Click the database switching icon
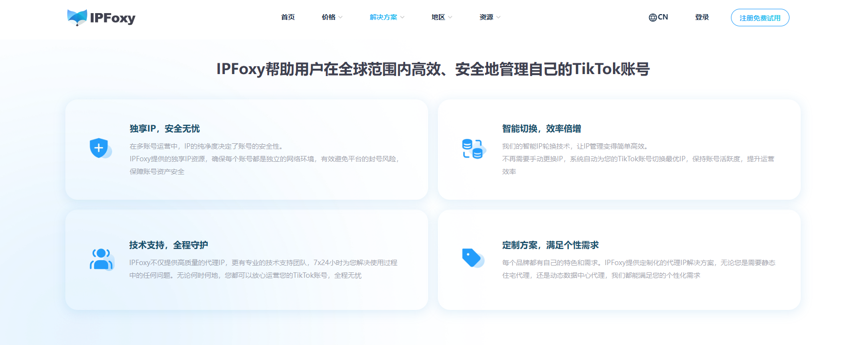Image resolution: width=868 pixels, height=345 pixels. pyautogui.click(x=473, y=149)
